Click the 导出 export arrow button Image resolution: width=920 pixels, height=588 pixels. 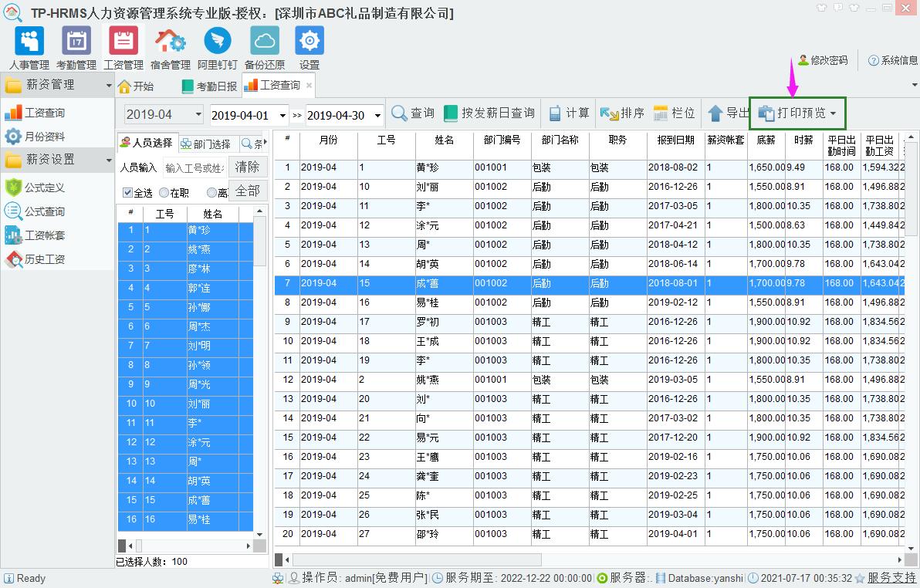pos(728,113)
